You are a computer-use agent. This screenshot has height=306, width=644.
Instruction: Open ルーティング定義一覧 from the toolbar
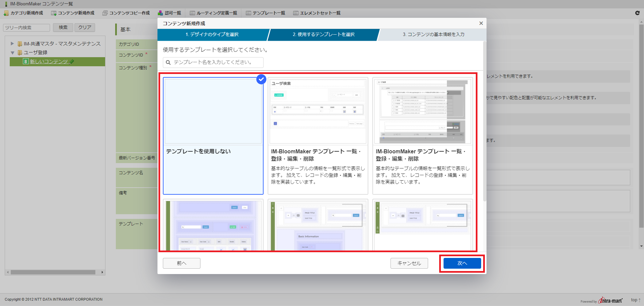tap(192, 13)
